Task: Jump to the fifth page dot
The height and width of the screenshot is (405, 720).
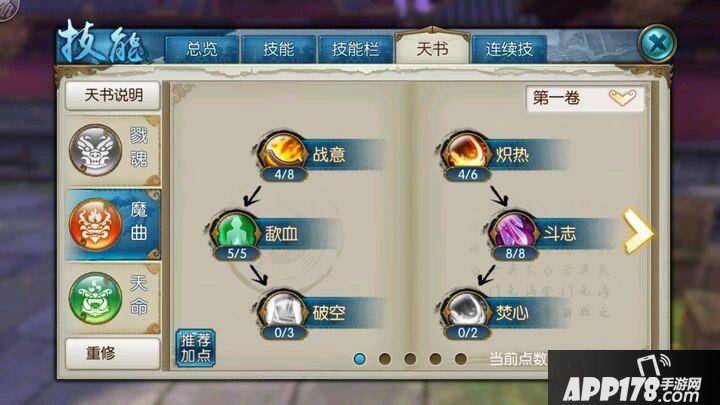Action: 461,359
